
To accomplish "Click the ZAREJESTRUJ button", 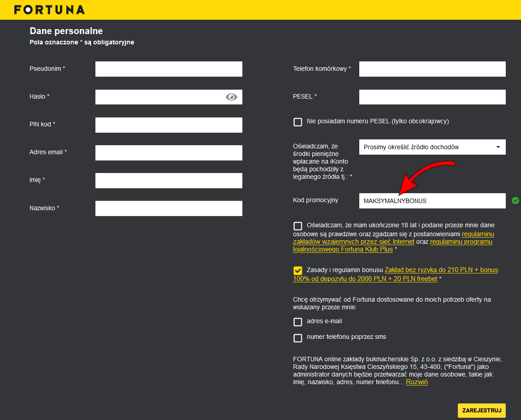I will (482, 410).
